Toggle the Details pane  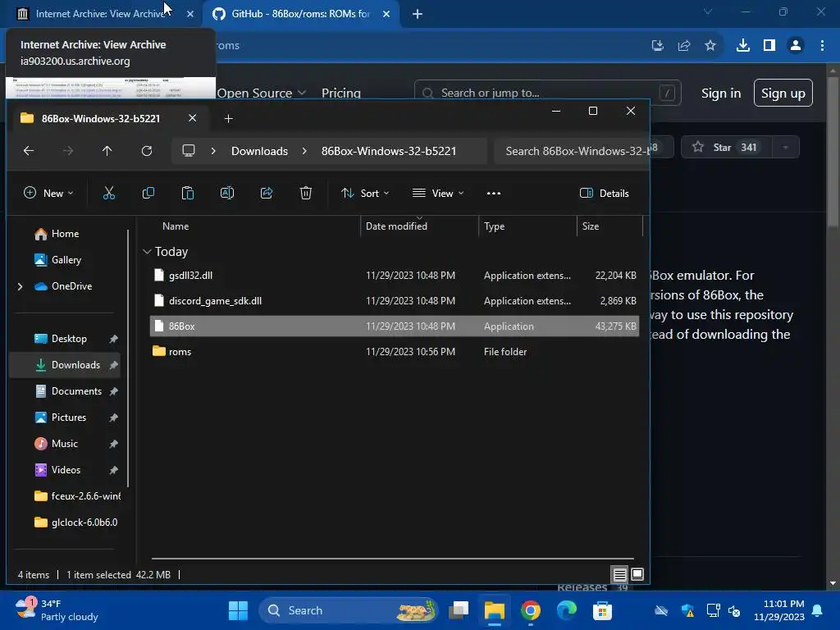tap(605, 194)
